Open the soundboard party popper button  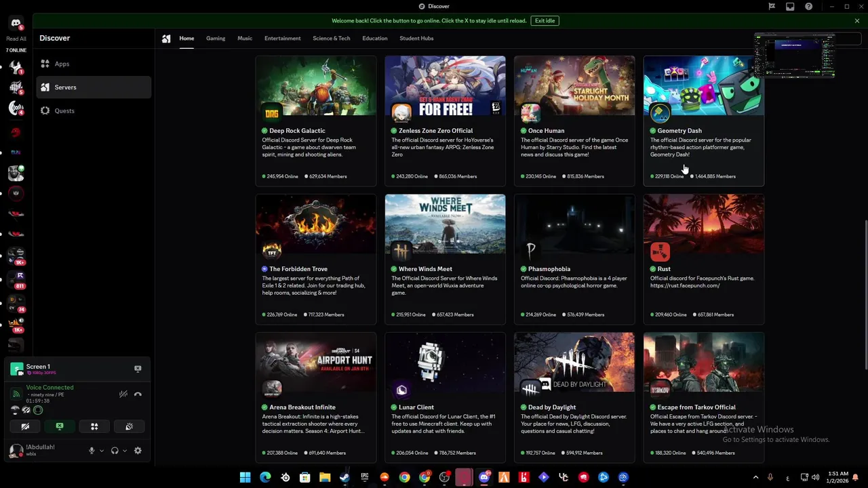pyautogui.click(x=129, y=426)
